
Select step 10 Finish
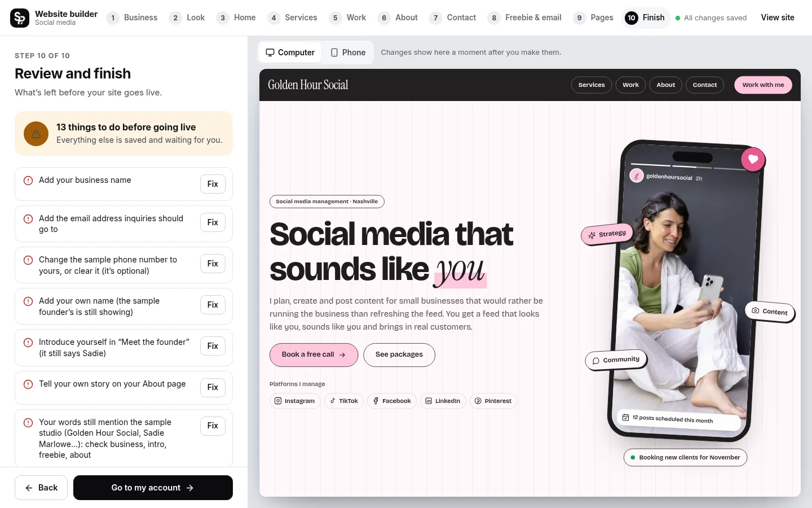(x=646, y=18)
